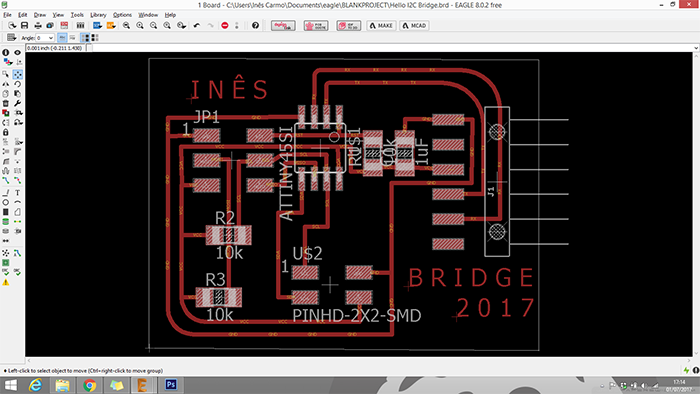Open the File menu
This screenshot has width=700, height=394.
(x=7, y=15)
